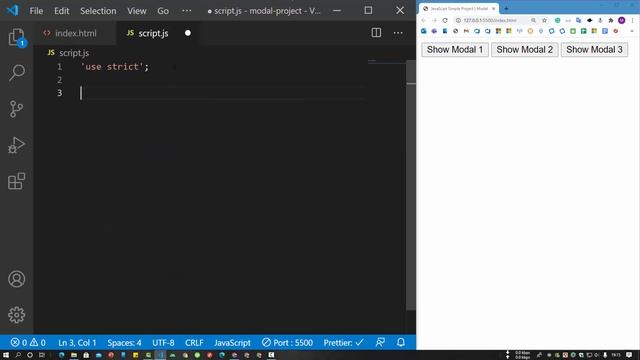Click line number 3 in the gutter
The height and width of the screenshot is (360, 640).
(x=60, y=93)
